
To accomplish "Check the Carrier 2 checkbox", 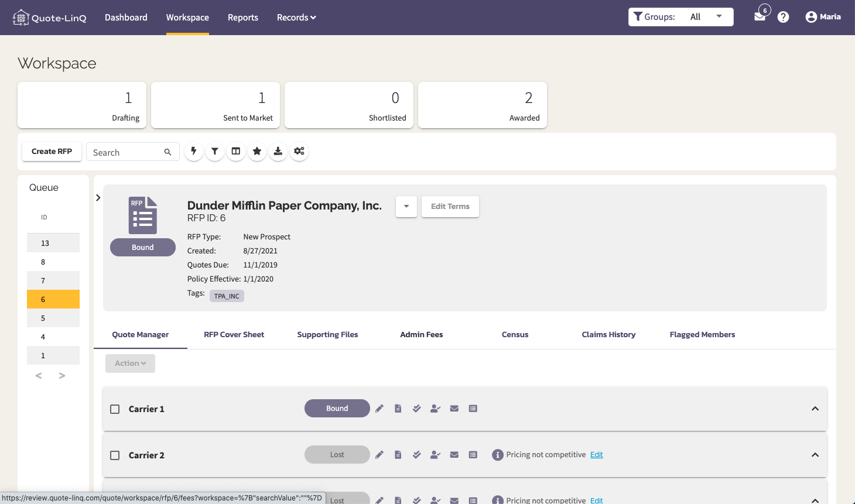I will point(115,455).
